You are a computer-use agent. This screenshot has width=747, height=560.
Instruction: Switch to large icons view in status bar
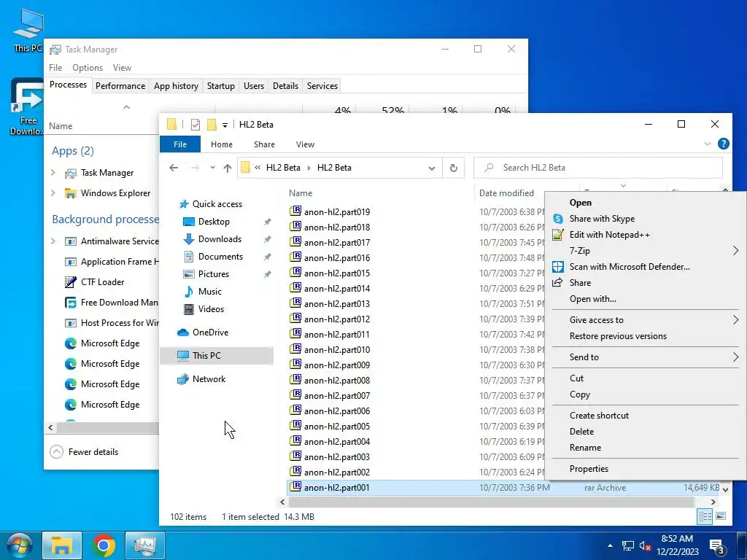[x=721, y=516]
